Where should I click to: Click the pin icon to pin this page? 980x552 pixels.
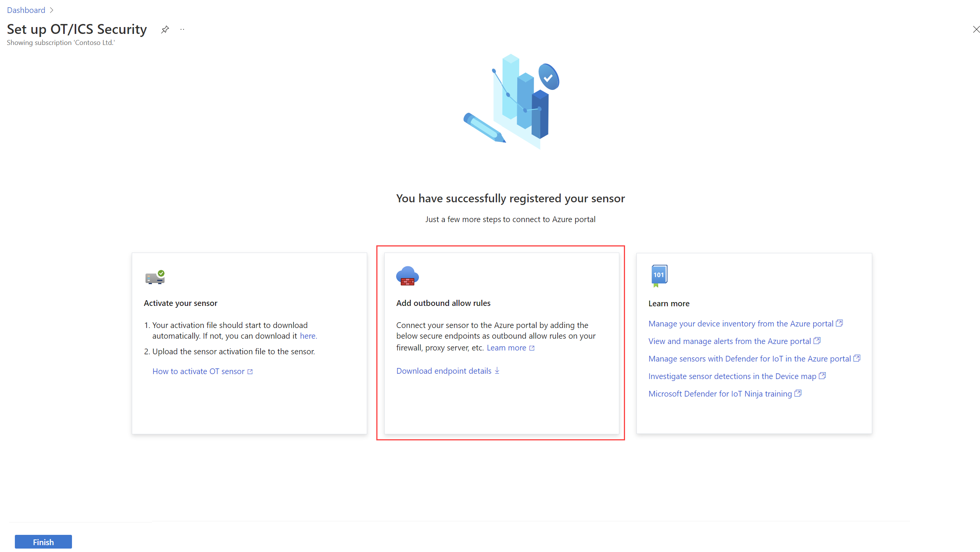164,30
